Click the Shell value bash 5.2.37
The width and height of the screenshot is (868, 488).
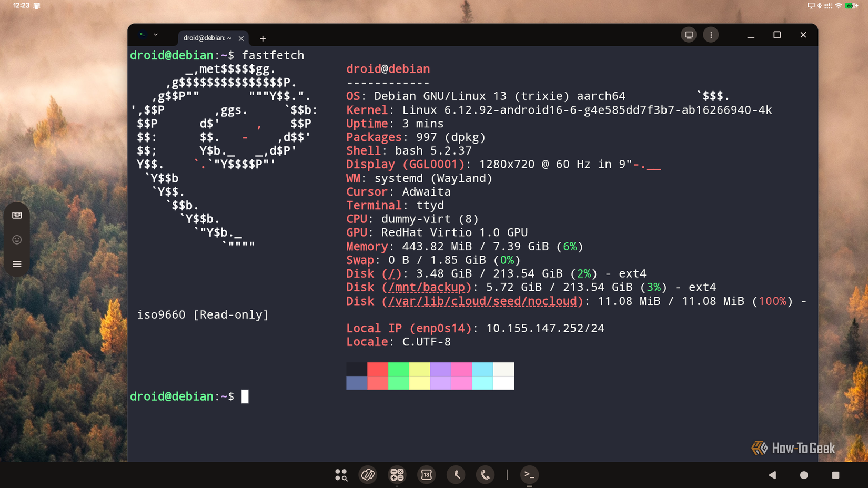click(x=433, y=151)
